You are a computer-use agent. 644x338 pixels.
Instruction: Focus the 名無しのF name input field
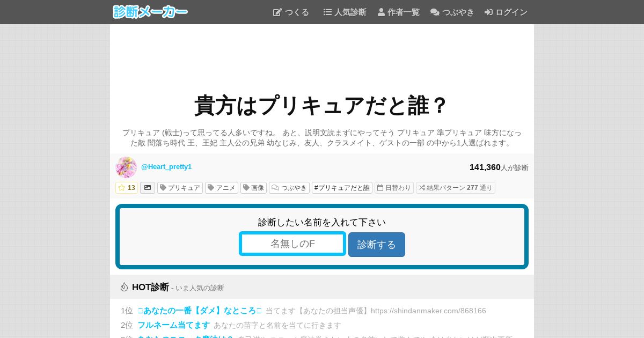(292, 244)
